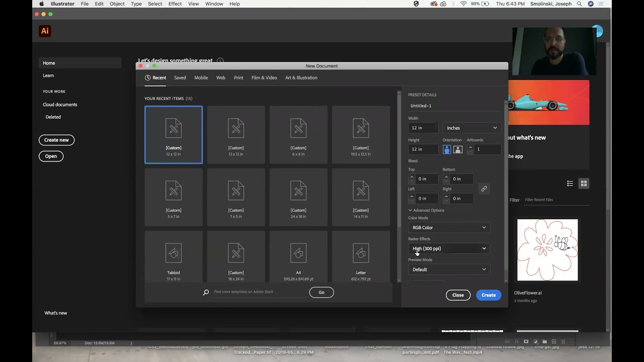Toggle the bleed link chain icon

pos(484,189)
